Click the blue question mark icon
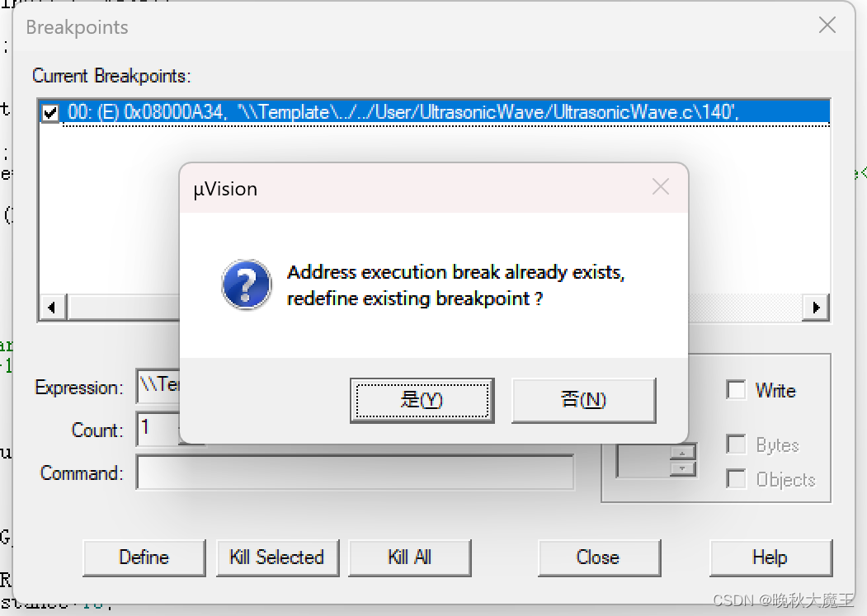The image size is (867, 616). pos(247,284)
